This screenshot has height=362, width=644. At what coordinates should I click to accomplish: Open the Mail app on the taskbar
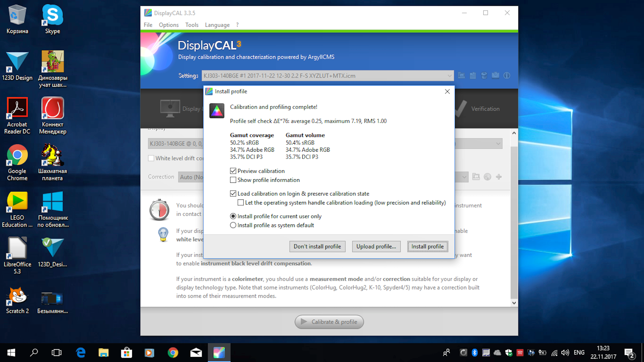pyautogui.click(x=196, y=353)
